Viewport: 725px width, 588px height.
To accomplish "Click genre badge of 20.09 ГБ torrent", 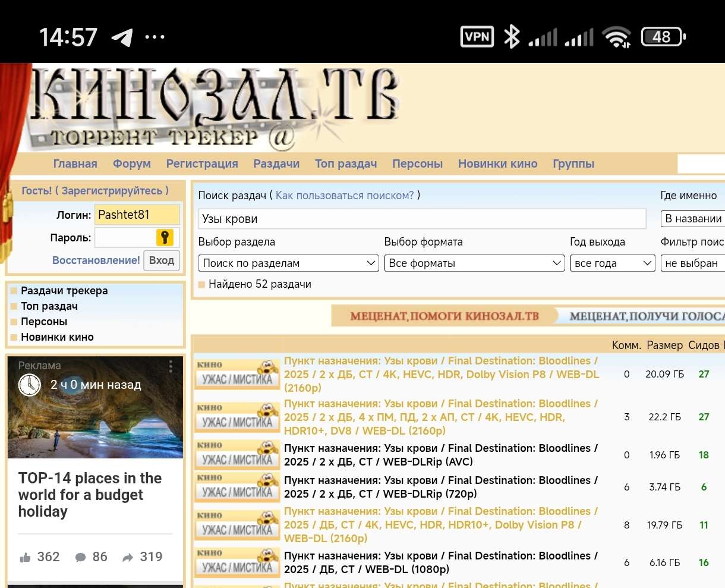I will (237, 374).
